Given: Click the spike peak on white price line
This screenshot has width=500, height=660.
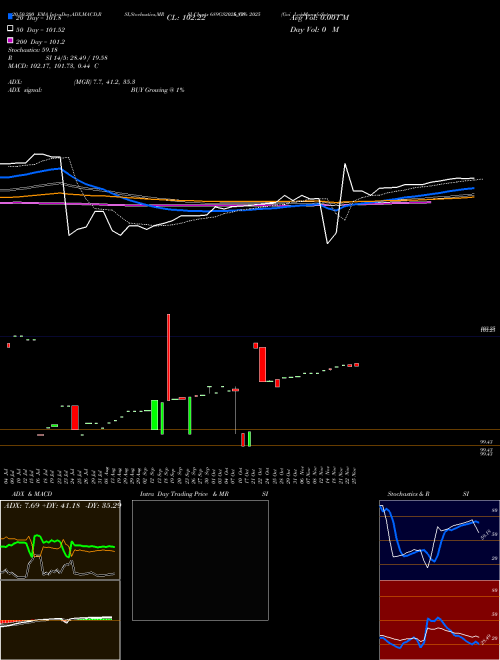Looking at the screenshot, I should click(x=345, y=164).
